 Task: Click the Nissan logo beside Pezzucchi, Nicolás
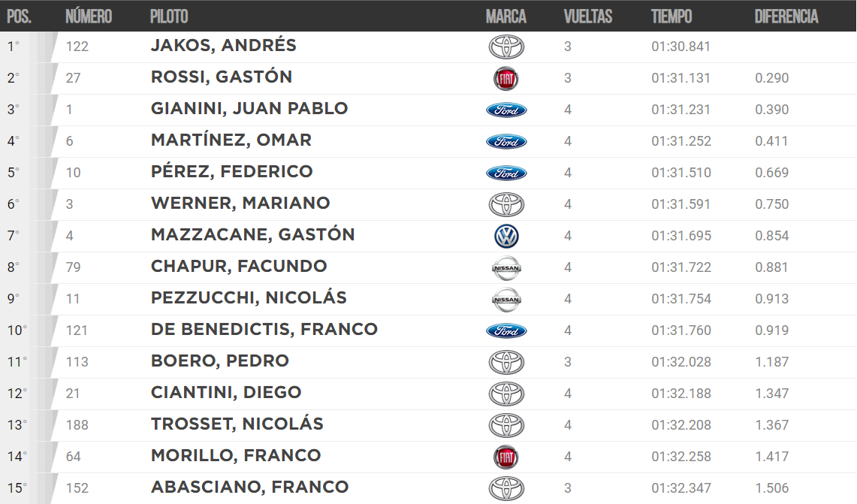point(506,300)
